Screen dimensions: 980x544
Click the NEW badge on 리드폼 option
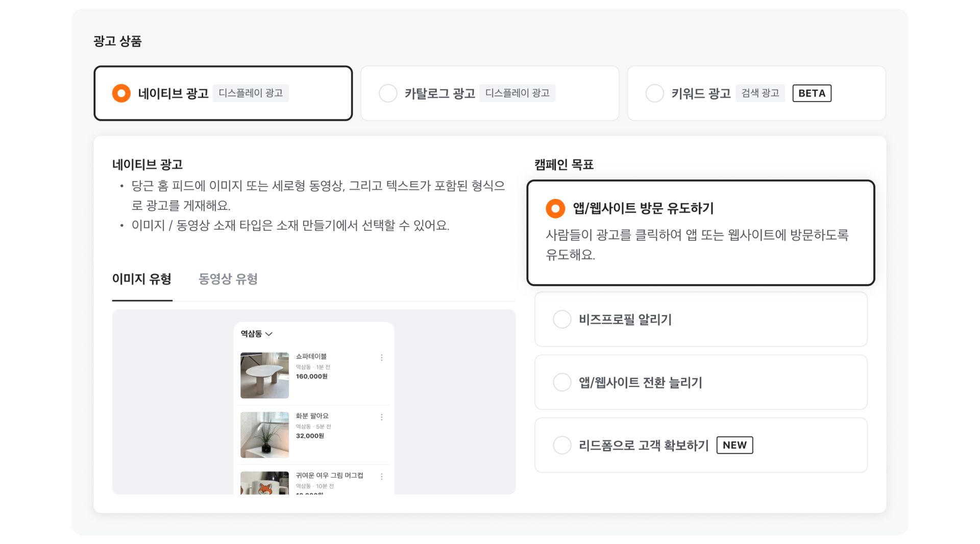[x=734, y=445]
